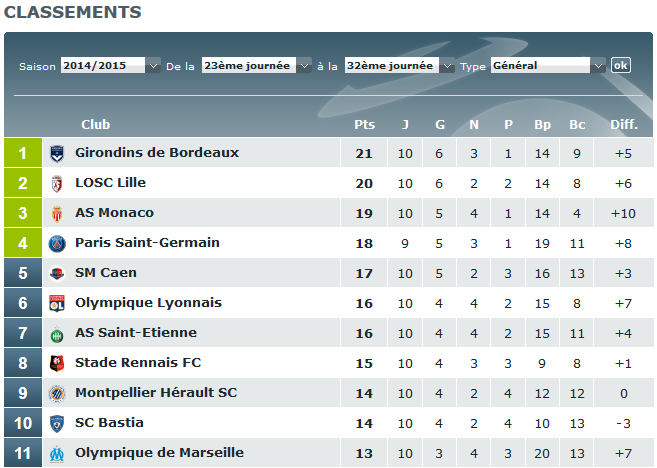Open the Montpellier Hérault SC team link
This screenshot has height=468, width=657.
pos(156,393)
